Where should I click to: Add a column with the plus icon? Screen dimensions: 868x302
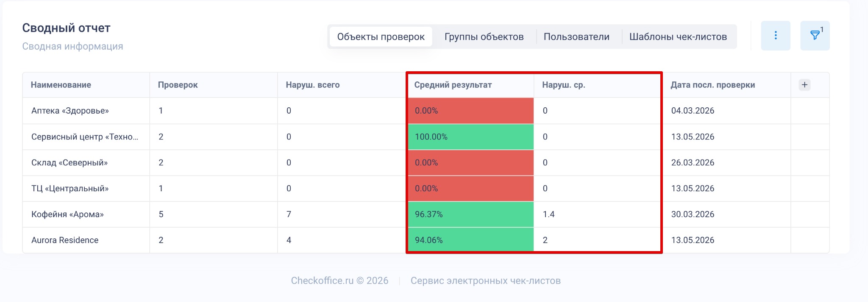click(804, 85)
